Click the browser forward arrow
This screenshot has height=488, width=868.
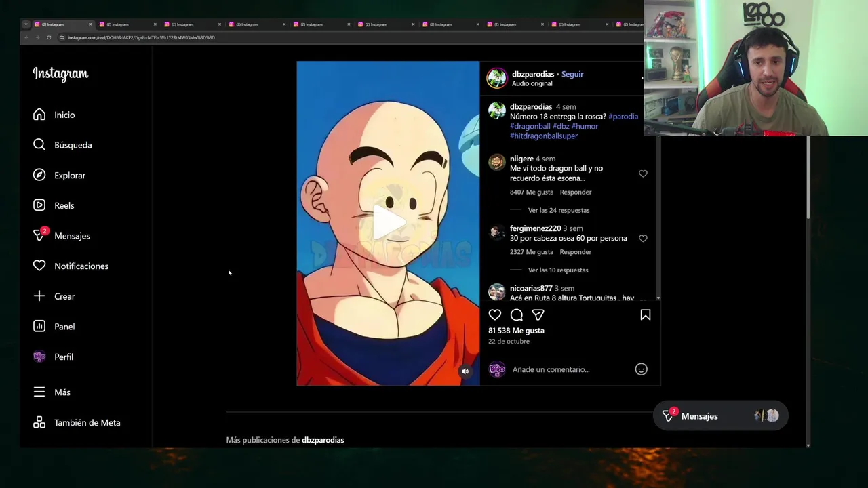point(37,37)
